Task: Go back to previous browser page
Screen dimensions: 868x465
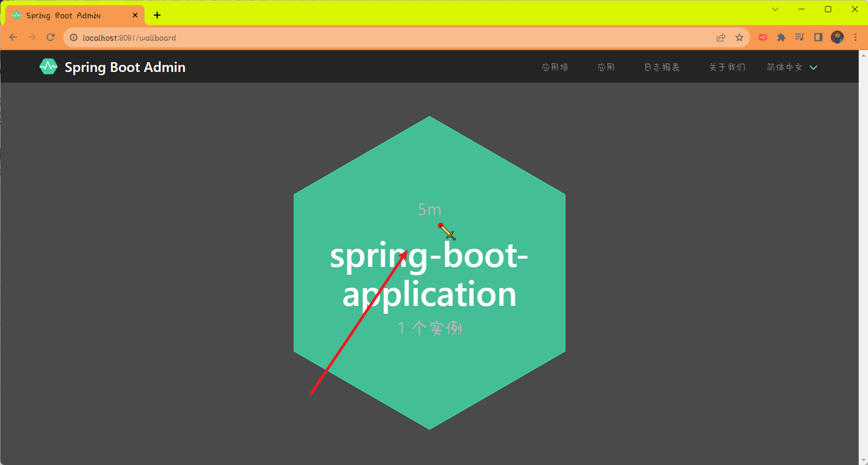Action: coord(13,38)
